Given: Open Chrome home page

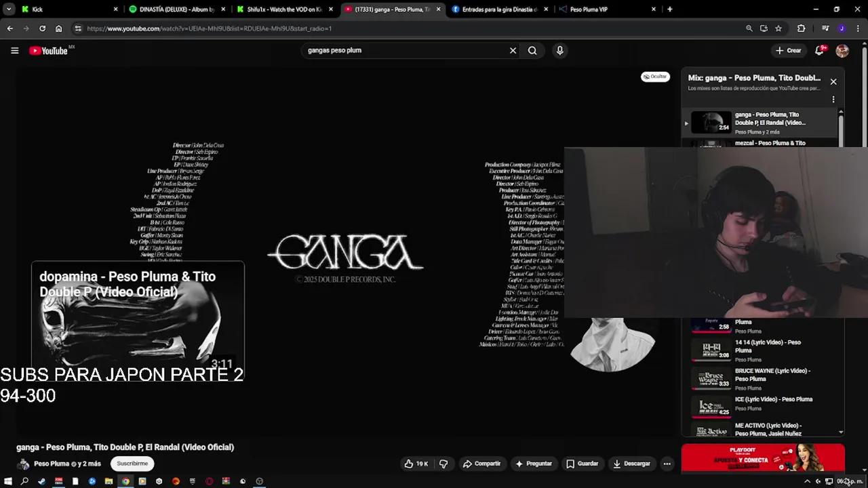Looking at the screenshot, I should point(58,28).
